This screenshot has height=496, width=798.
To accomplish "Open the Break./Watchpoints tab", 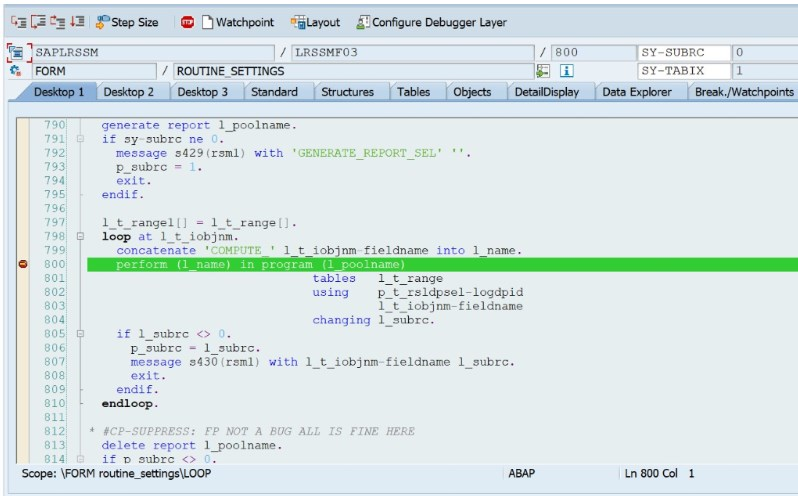I will click(744, 92).
